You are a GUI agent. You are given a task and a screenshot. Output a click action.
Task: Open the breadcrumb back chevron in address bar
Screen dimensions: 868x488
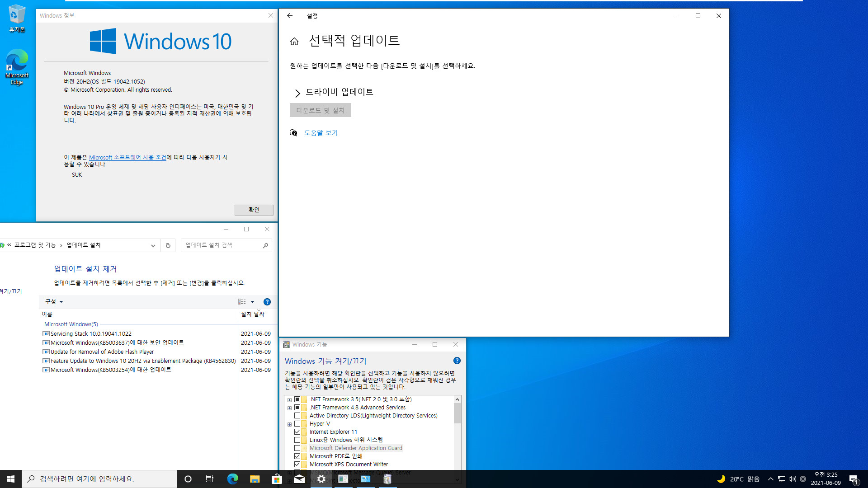click(x=9, y=245)
